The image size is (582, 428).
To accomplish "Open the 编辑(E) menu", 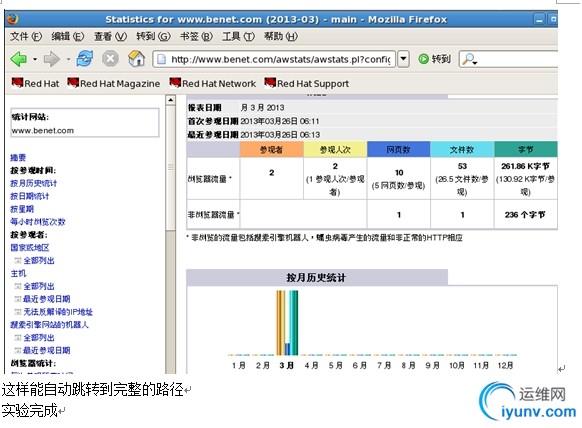I will click(68, 36).
